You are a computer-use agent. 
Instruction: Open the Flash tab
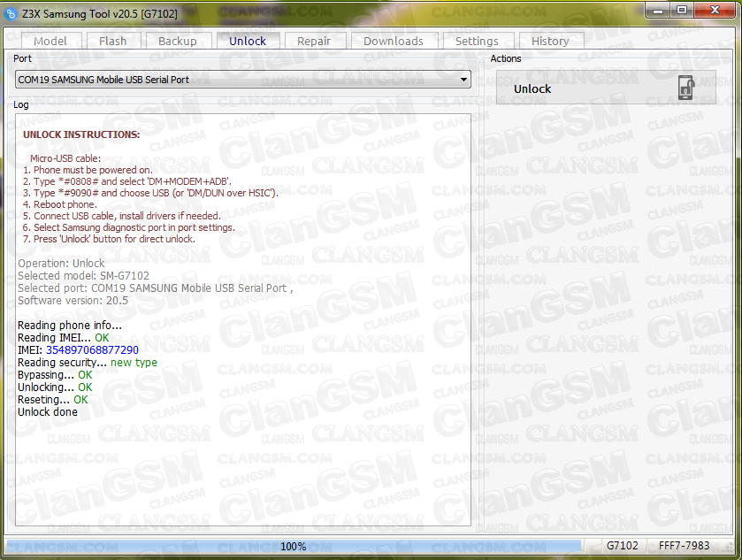112,41
